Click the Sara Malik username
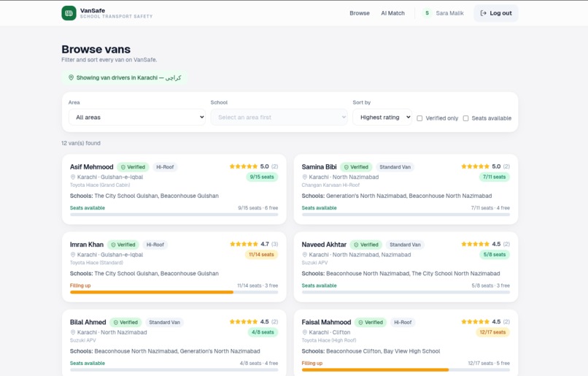Screen dimensions: 588x376 click(x=449, y=13)
